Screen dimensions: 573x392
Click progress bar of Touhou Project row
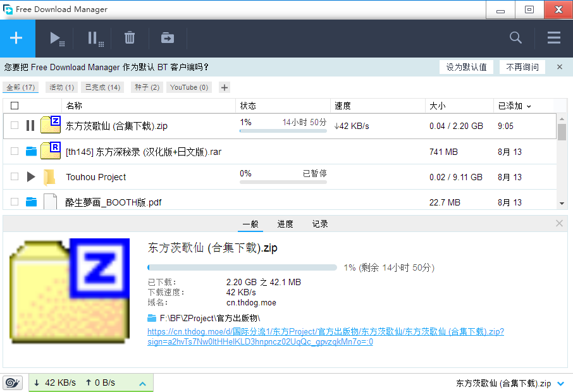pos(283,182)
